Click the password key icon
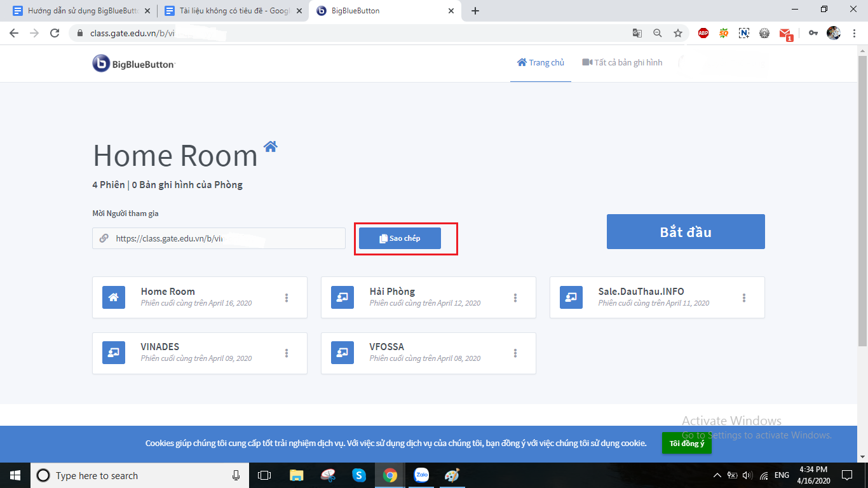868x488 pixels. pos(813,33)
